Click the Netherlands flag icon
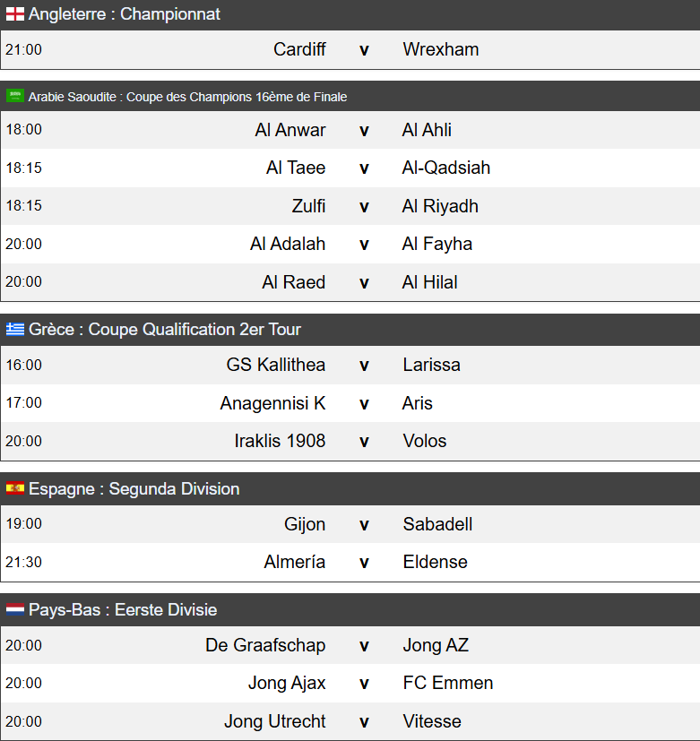Screen dimensions: 700x741 coord(14,609)
